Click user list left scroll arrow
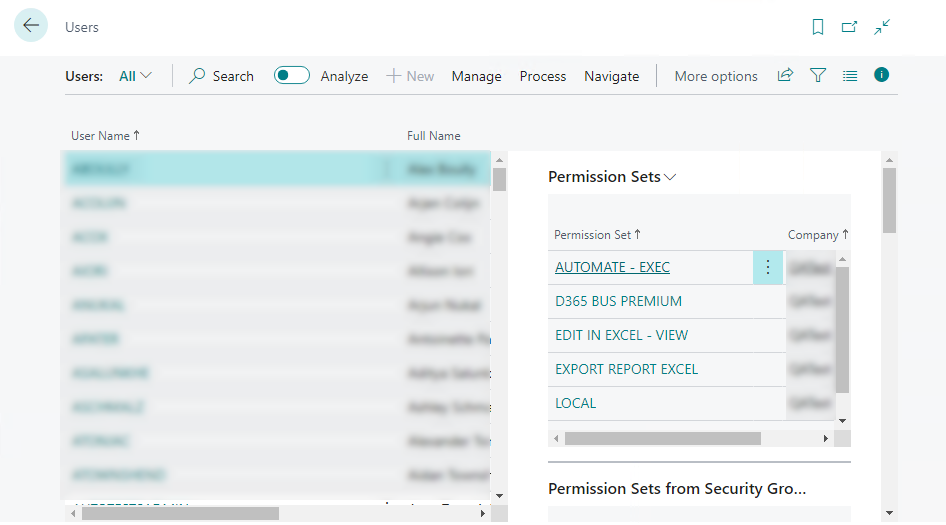The width and height of the screenshot is (946, 525). coord(73,514)
